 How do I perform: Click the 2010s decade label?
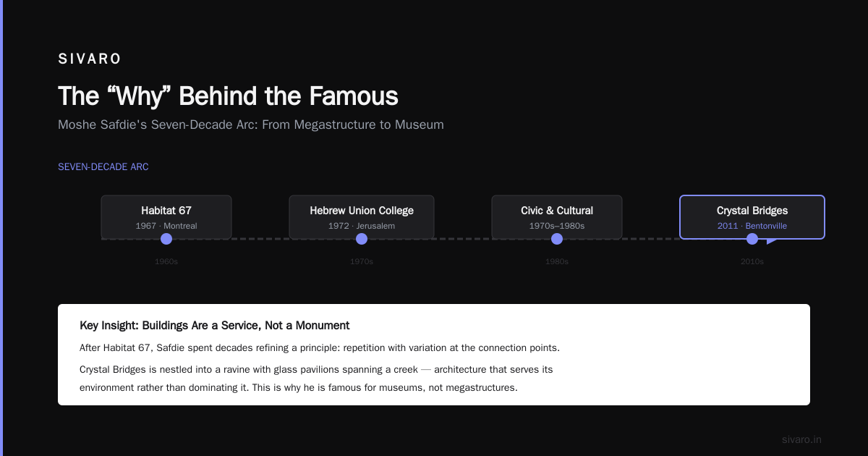tap(752, 261)
